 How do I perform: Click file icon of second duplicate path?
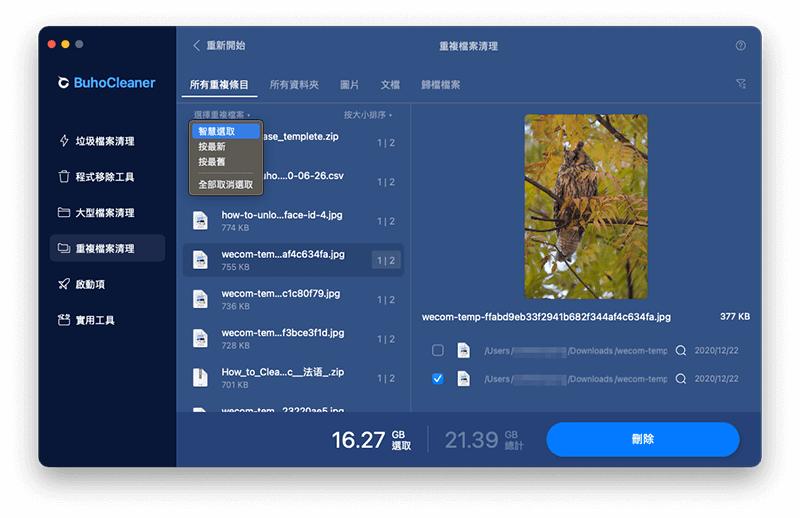463,379
